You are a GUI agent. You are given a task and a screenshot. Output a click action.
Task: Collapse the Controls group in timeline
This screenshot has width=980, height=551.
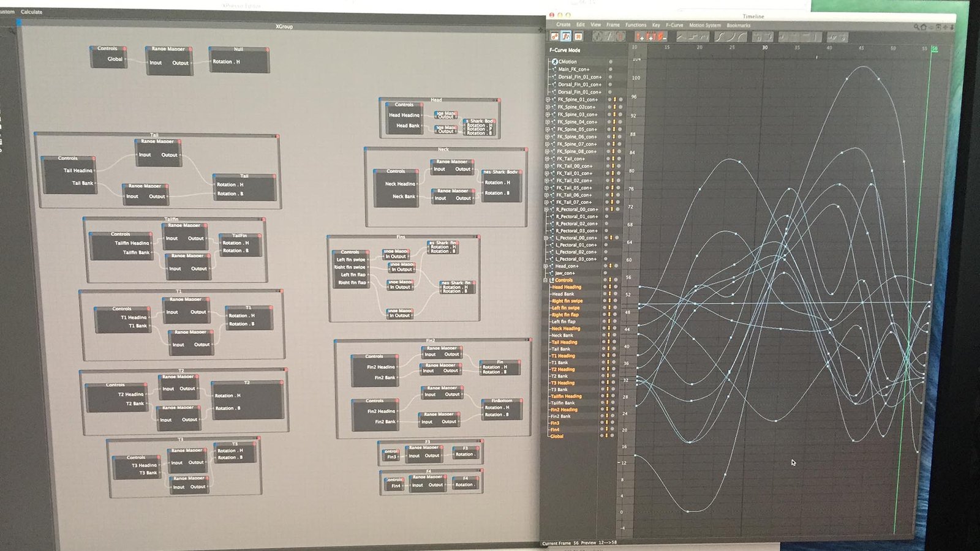pos(545,280)
